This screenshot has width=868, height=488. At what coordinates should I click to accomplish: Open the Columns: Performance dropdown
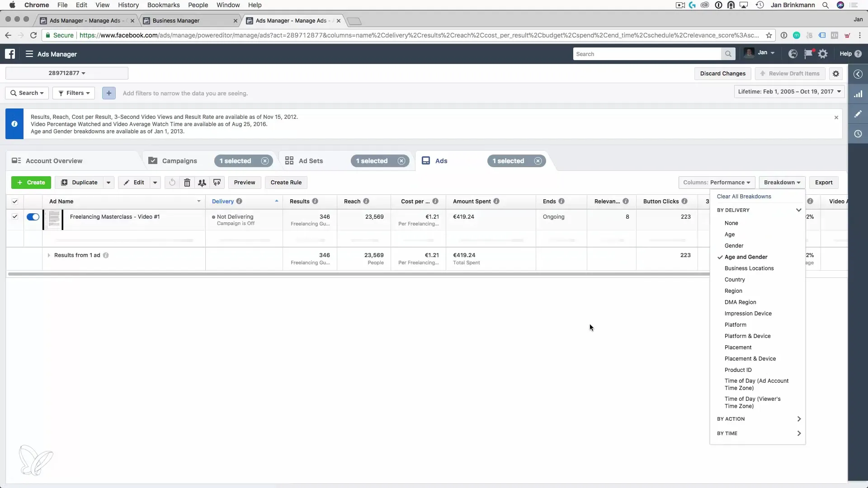(717, 183)
